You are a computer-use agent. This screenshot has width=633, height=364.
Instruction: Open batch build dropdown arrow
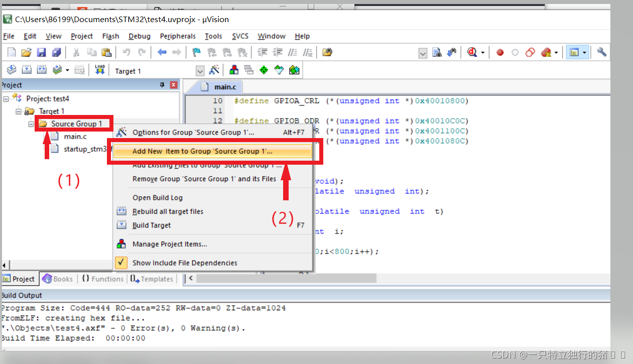(x=67, y=70)
